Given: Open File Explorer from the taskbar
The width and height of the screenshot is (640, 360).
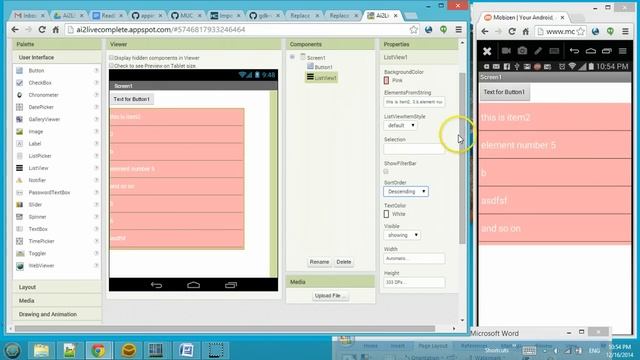Looking at the screenshot, I should click(x=41, y=350).
